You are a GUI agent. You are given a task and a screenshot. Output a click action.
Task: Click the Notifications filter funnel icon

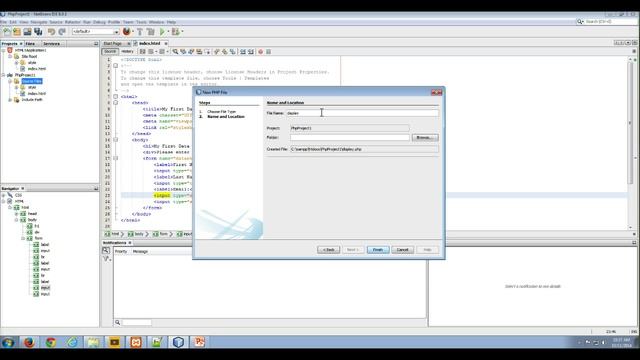[x=106, y=258]
